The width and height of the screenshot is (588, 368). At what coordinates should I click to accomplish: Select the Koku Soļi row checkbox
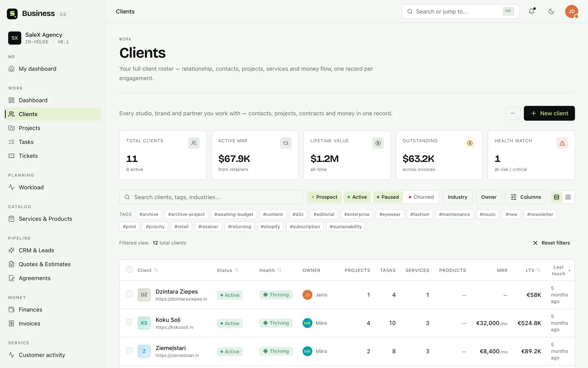pos(129,322)
